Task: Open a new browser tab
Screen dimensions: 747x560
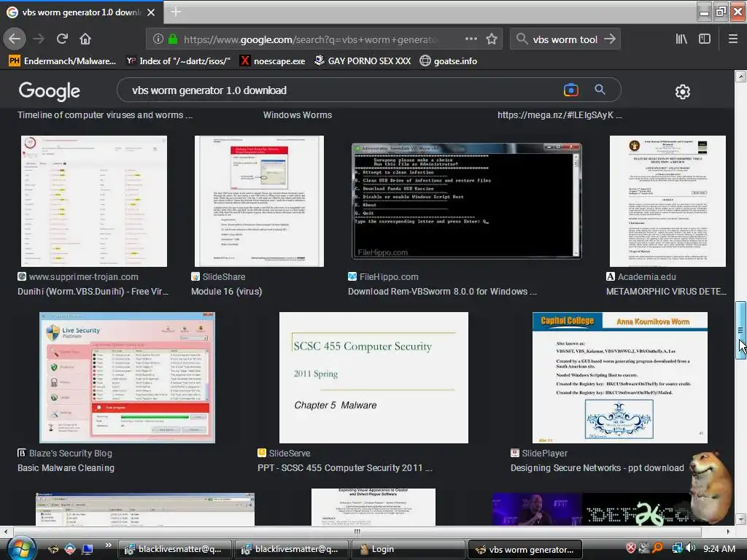Action: 175,12
